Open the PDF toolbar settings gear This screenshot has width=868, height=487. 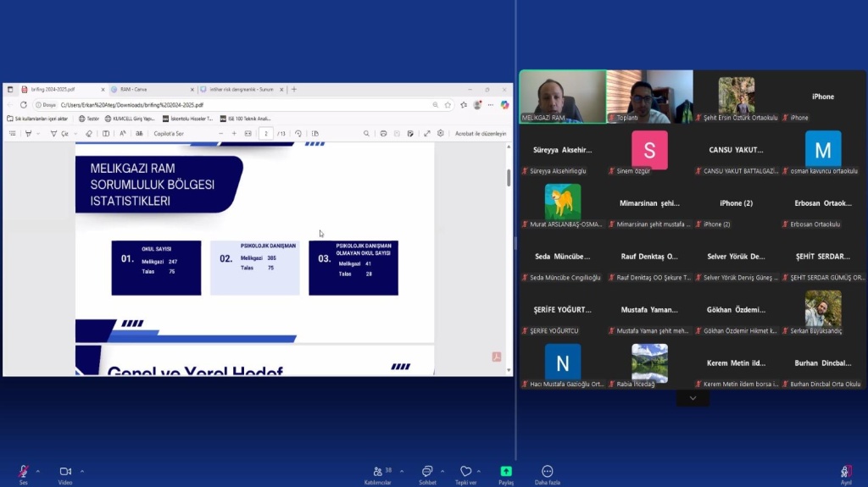[440, 133]
